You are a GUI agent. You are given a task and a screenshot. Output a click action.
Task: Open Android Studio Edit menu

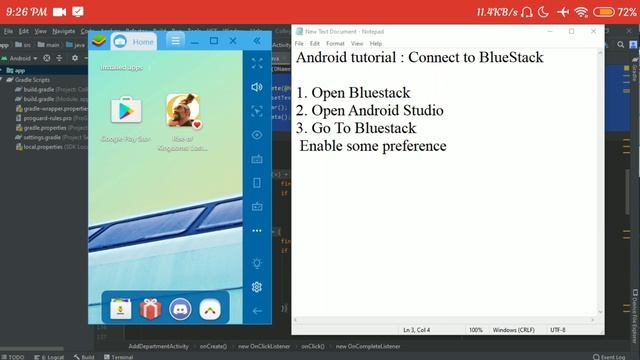(x=24, y=31)
